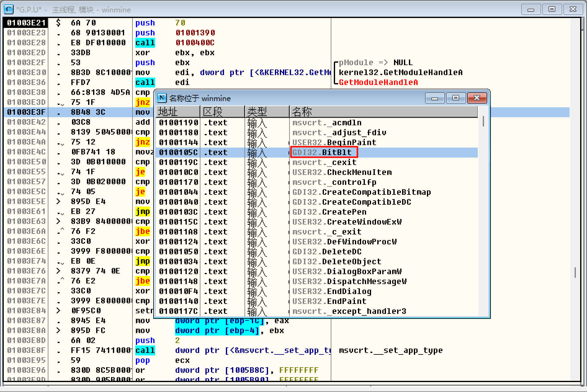Select the USER32.DialogBoxParamW entry
The width and height of the screenshot is (587, 392).
[x=347, y=271]
